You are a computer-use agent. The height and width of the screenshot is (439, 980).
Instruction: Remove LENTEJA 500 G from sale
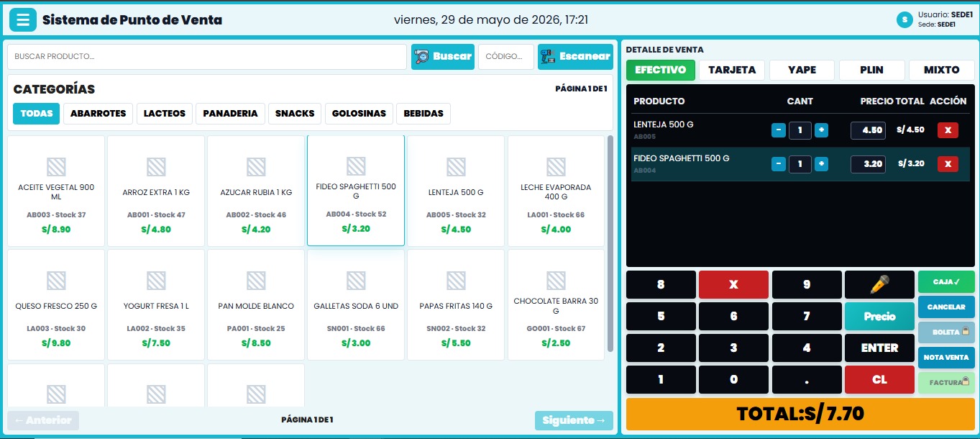(948, 130)
